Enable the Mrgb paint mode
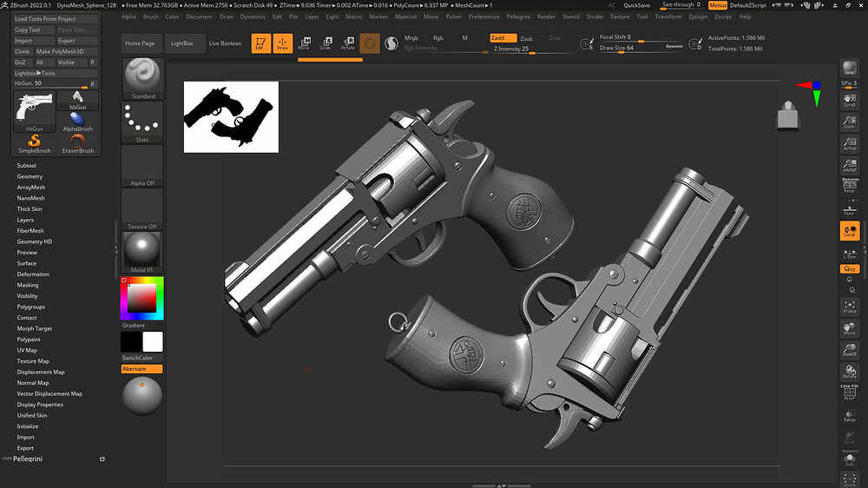868x488 pixels. (x=411, y=38)
